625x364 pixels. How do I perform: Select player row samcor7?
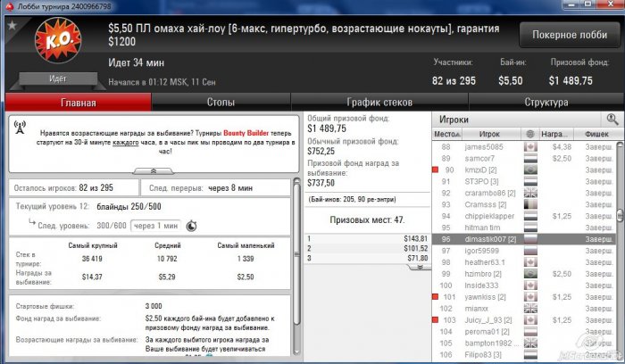pos(524,159)
